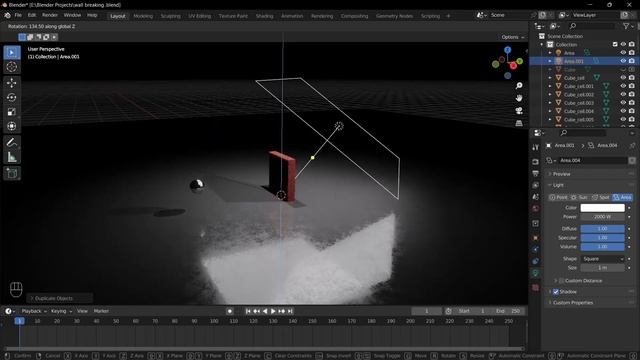The height and width of the screenshot is (360, 640).
Task: Open the World properties tab
Action: coord(536,209)
